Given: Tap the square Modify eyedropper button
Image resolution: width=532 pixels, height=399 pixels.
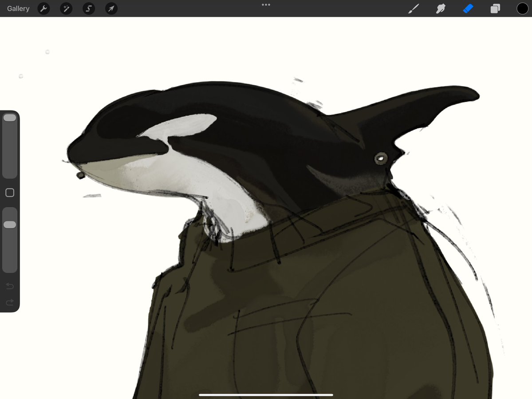Looking at the screenshot, I should coord(10,193).
